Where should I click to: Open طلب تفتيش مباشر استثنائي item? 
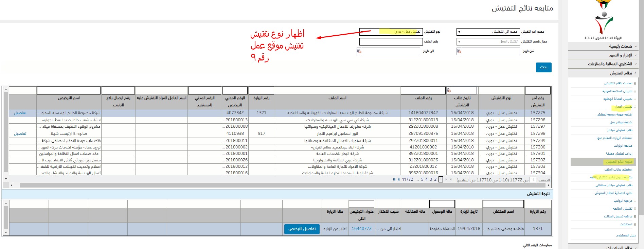click(614, 185)
